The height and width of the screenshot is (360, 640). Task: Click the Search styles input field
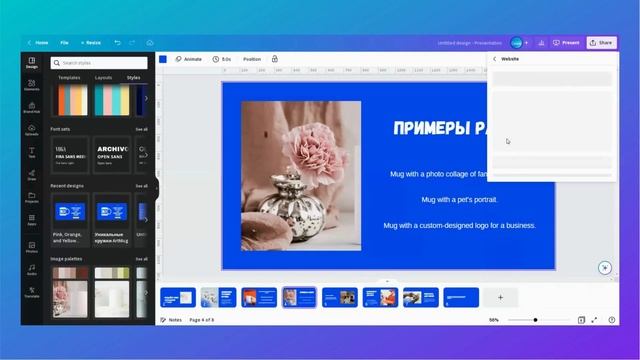[99, 63]
